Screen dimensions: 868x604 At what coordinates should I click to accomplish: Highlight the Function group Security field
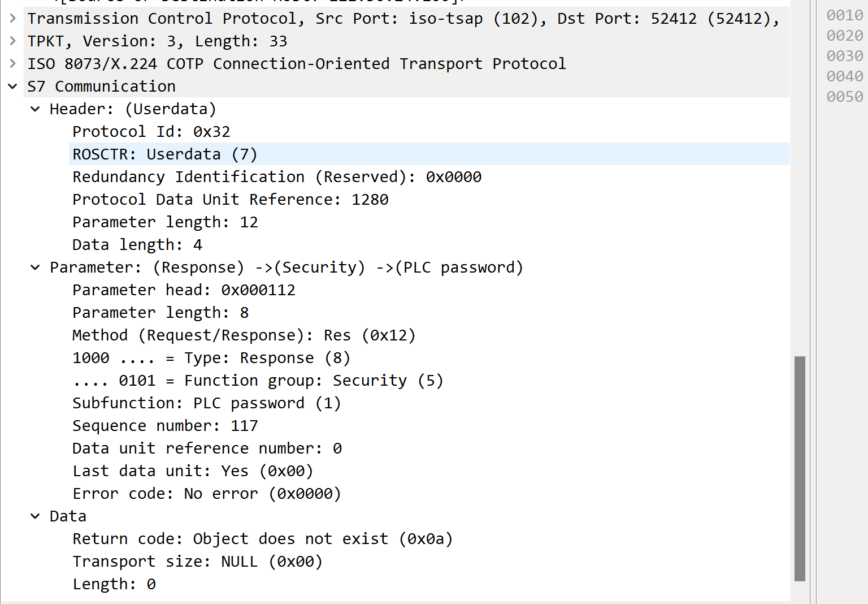(258, 381)
